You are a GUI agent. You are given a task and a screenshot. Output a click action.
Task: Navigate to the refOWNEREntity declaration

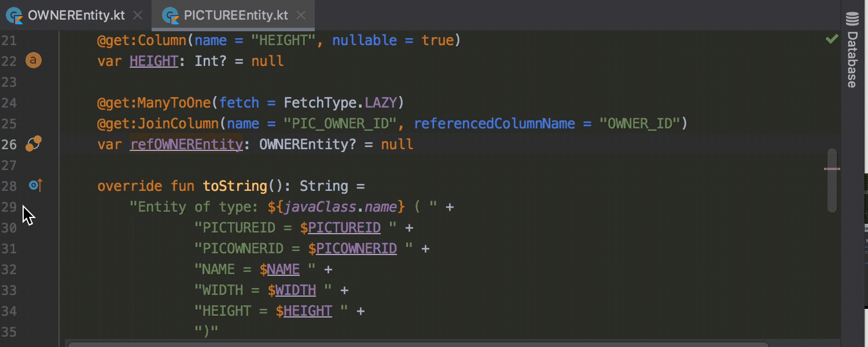pyautogui.click(x=186, y=144)
